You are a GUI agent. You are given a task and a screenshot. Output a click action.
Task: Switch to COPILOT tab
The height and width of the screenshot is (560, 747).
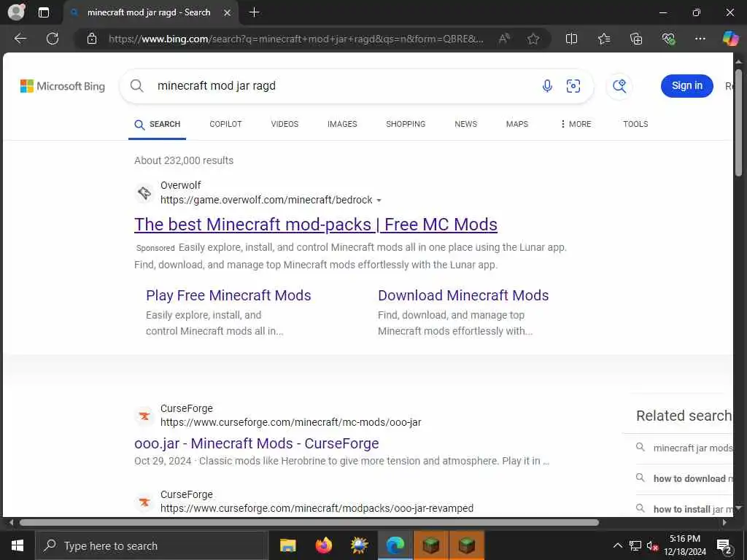tap(225, 124)
